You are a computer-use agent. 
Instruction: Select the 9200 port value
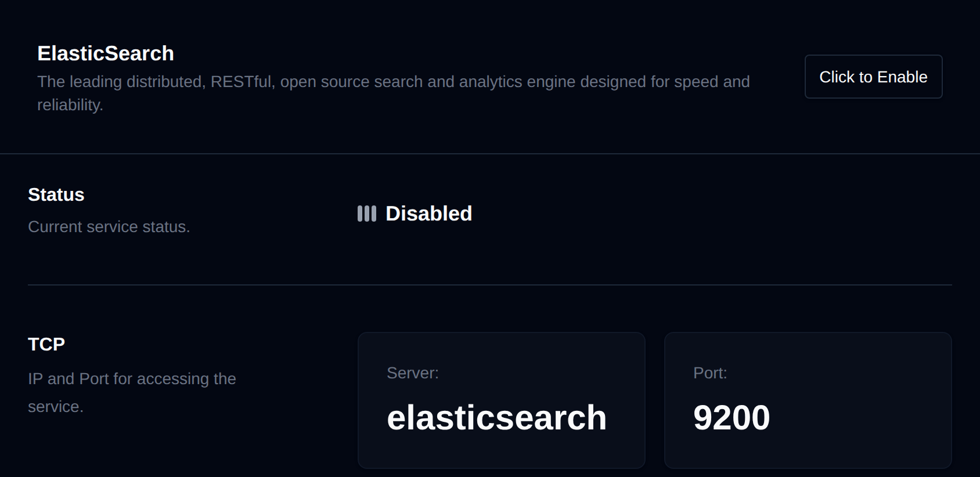(x=732, y=417)
